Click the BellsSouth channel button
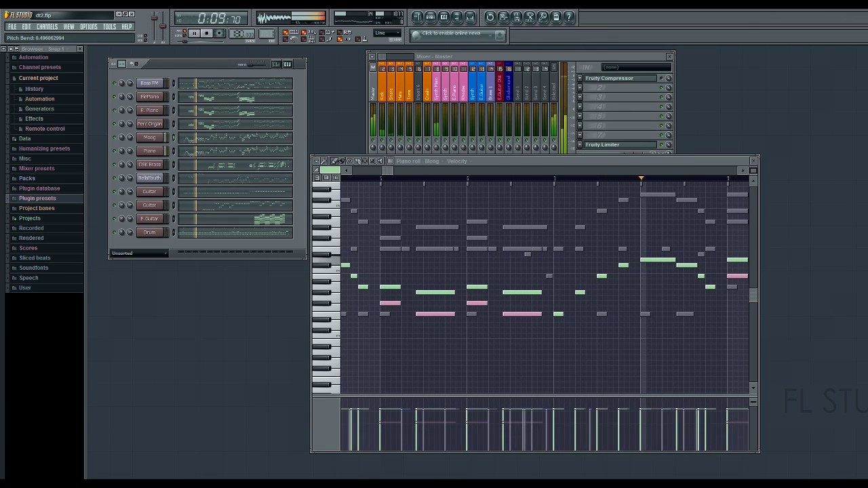Screen dimensions: 868x488 (x=150, y=178)
